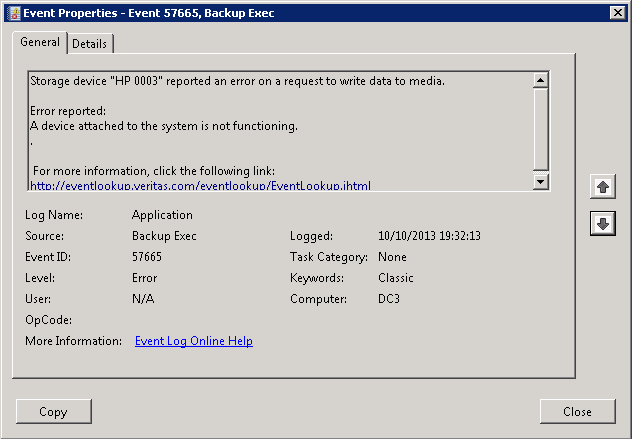Click the Task Category value None
The image size is (632, 439).
pos(392,257)
